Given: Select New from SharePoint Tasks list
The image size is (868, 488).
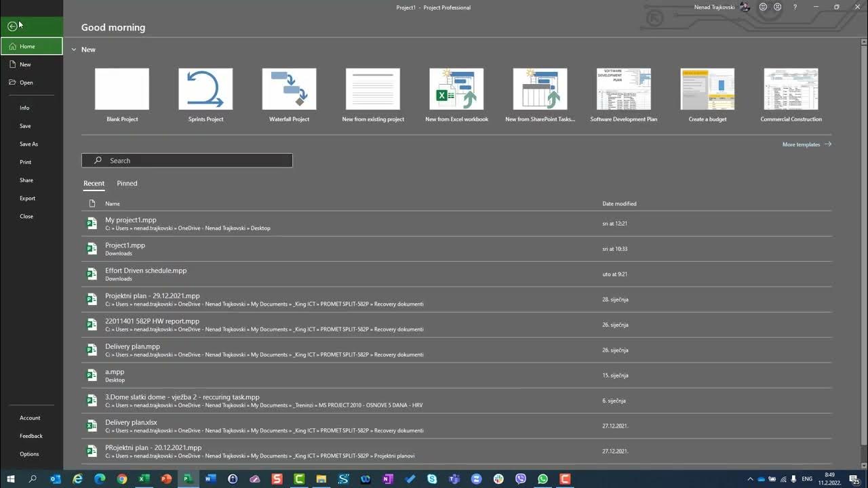Looking at the screenshot, I should tap(540, 95).
